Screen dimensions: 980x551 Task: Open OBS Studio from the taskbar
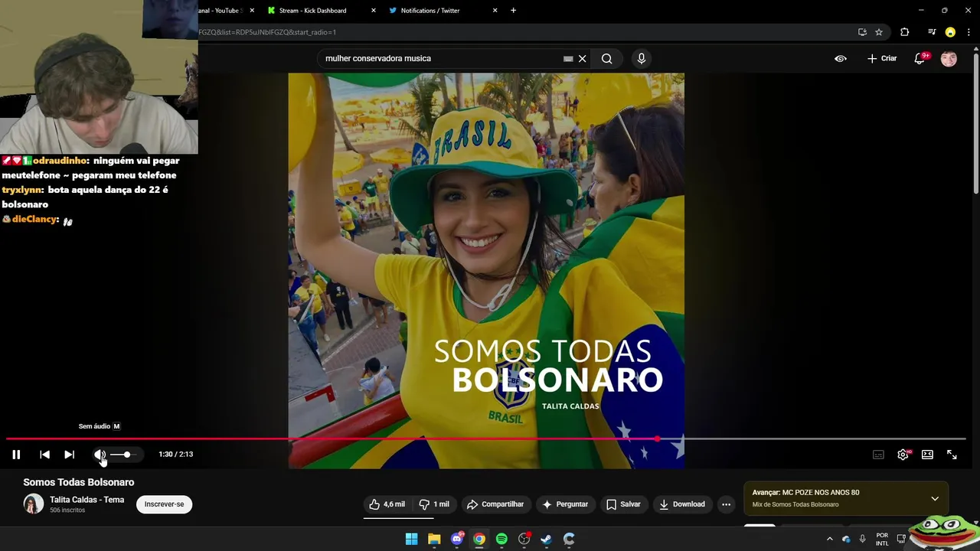(x=524, y=539)
